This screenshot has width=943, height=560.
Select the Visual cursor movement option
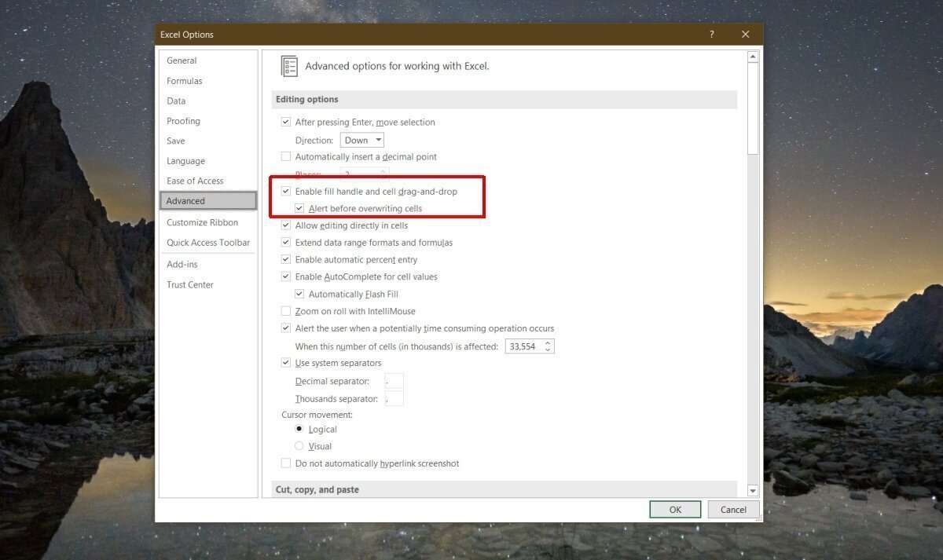click(x=299, y=446)
